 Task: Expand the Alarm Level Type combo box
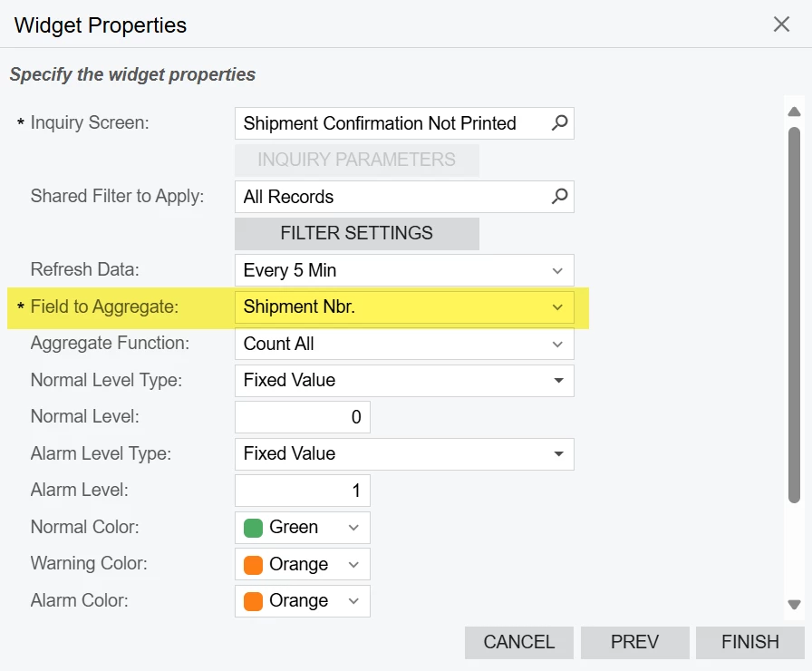point(404,454)
